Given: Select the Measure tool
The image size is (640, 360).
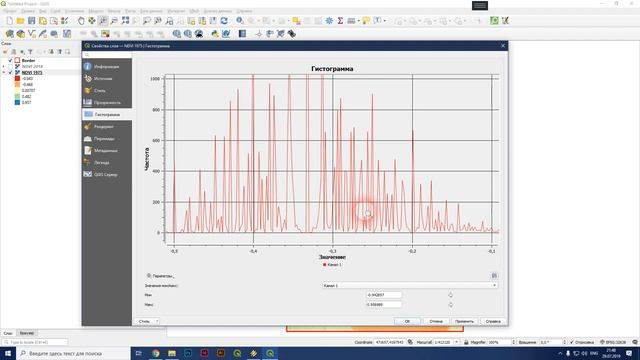Looking at the screenshot, I should point(351,20).
